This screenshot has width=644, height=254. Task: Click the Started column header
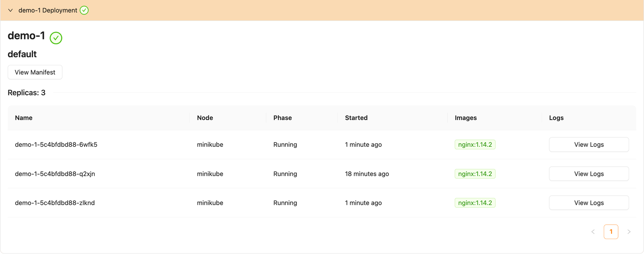click(x=356, y=118)
